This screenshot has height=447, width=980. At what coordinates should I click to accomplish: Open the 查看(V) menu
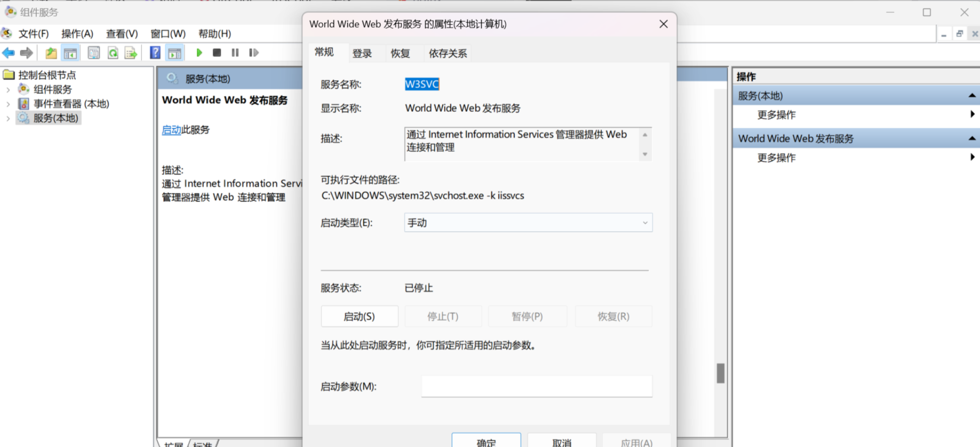[x=122, y=34]
